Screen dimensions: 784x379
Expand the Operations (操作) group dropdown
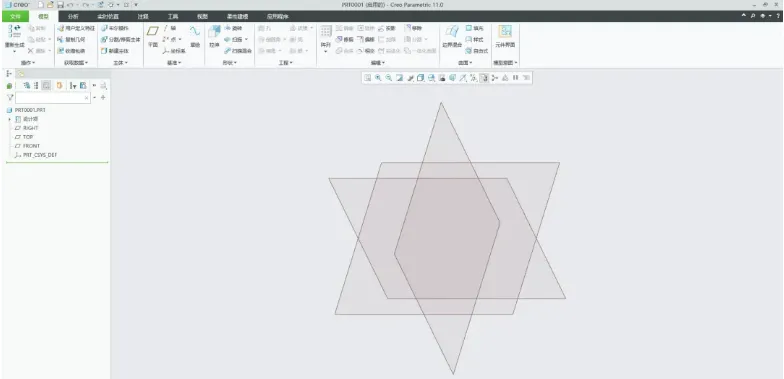[28, 63]
